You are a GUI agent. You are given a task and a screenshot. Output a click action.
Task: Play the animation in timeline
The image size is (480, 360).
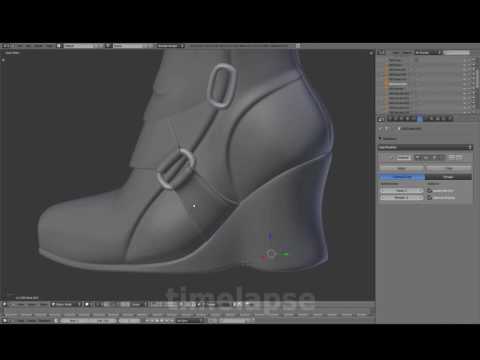(x=161, y=320)
